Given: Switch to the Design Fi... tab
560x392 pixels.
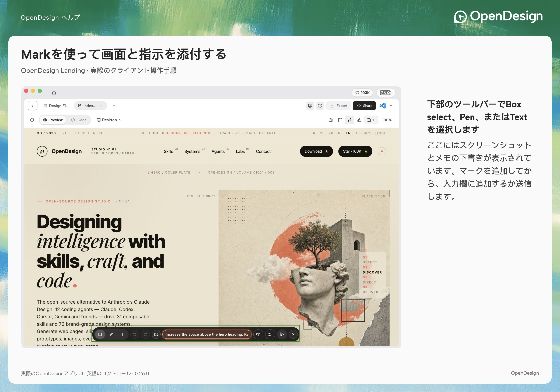Looking at the screenshot, I should tap(56, 106).
